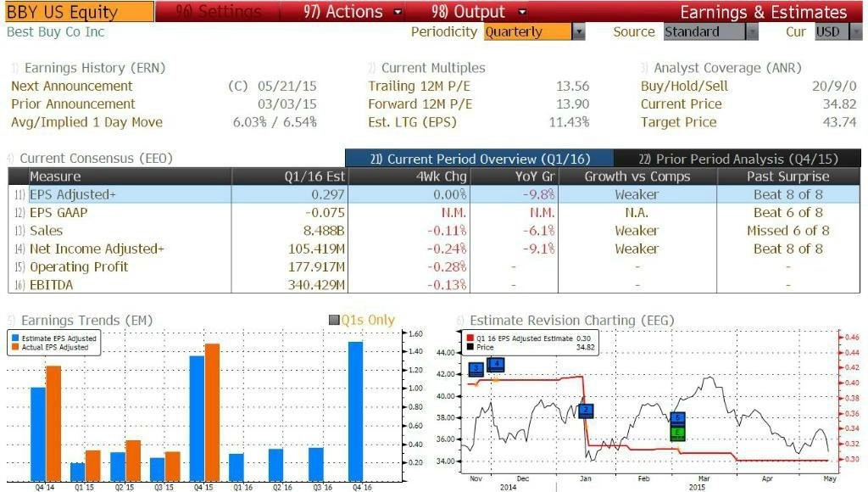Open the 96) Settings menu
868x492 pixels.
tap(218, 12)
